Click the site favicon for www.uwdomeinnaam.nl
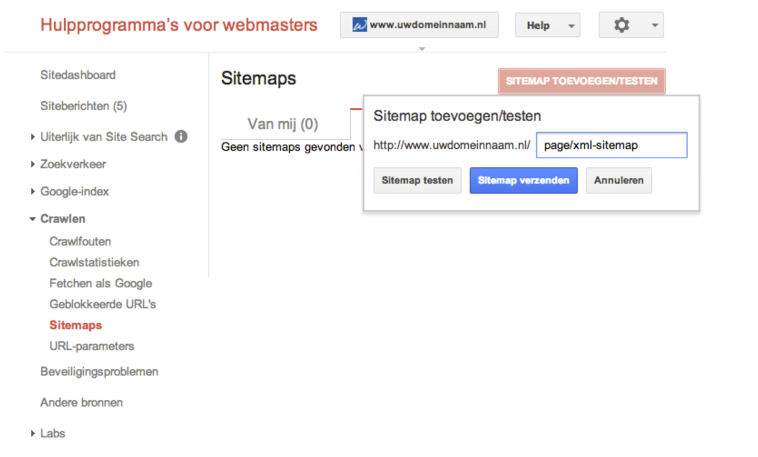Screen dimensions: 758x457 point(358,25)
